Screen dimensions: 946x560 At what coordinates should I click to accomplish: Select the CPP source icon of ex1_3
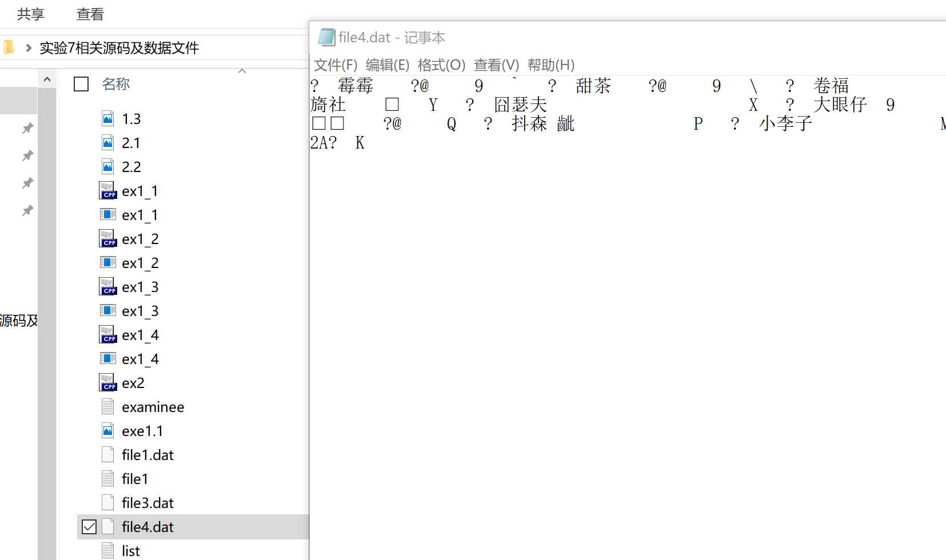108,287
